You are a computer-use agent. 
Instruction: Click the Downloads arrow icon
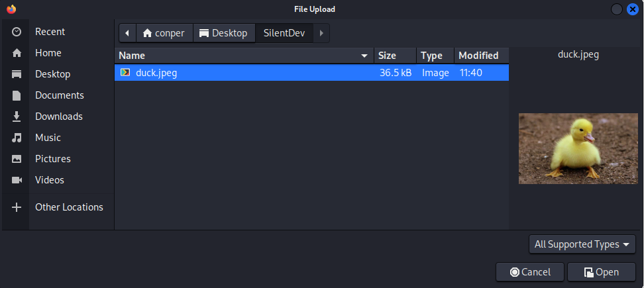pyautogui.click(x=17, y=117)
